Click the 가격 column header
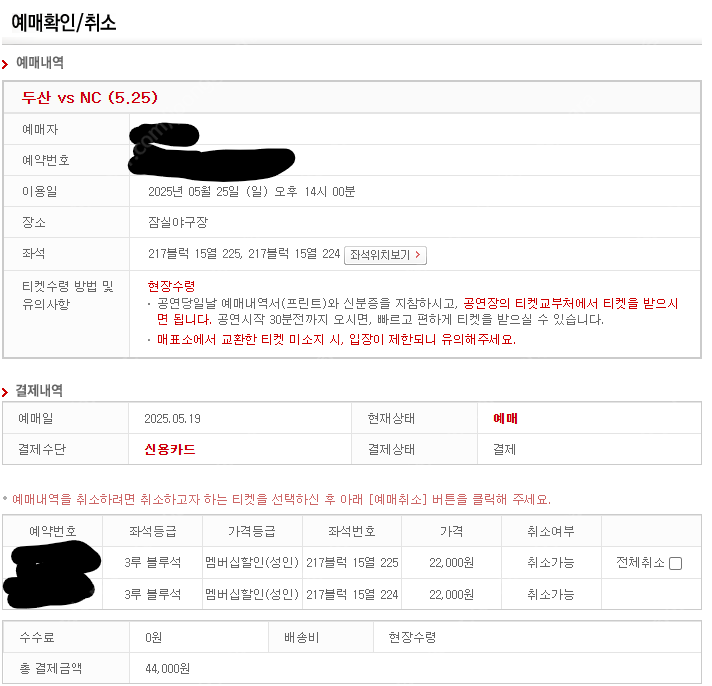Image resolution: width=712 pixels, height=686 pixels. [451, 531]
